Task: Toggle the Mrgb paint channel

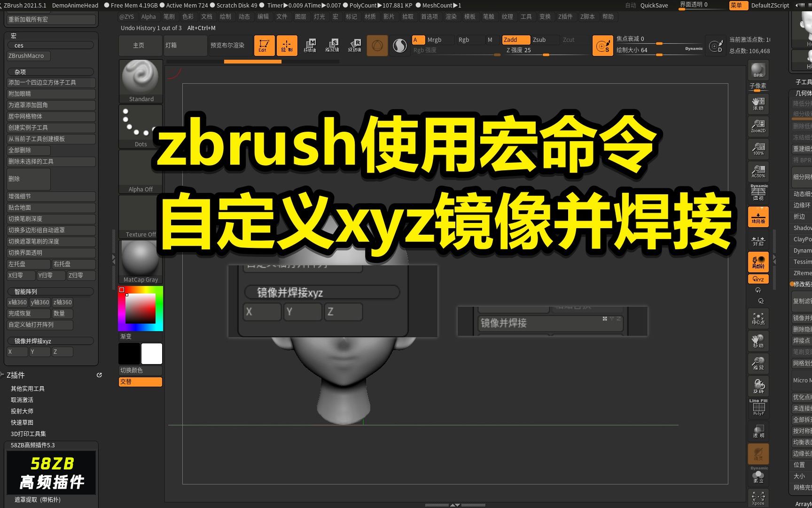Action: coord(434,40)
